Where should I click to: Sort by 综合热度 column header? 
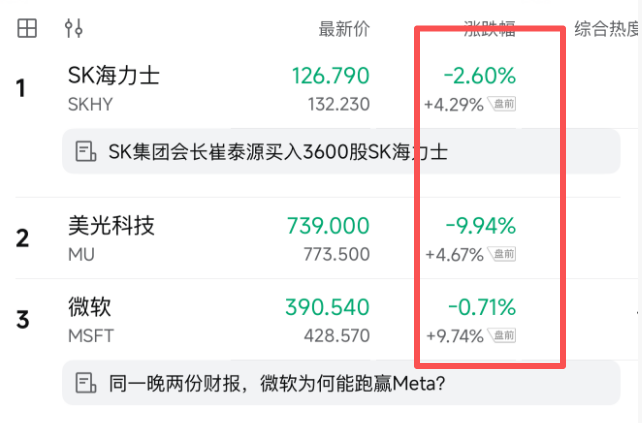click(x=608, y=29)
